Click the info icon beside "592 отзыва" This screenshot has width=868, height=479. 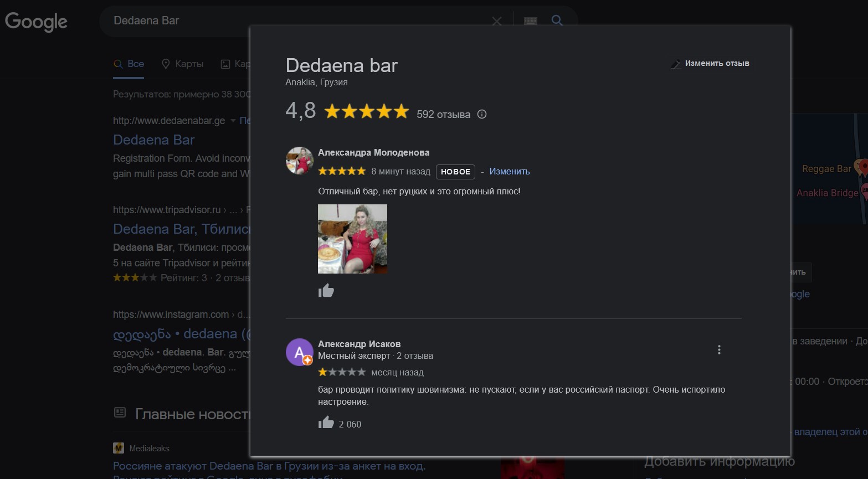click(x=482, y=115)
